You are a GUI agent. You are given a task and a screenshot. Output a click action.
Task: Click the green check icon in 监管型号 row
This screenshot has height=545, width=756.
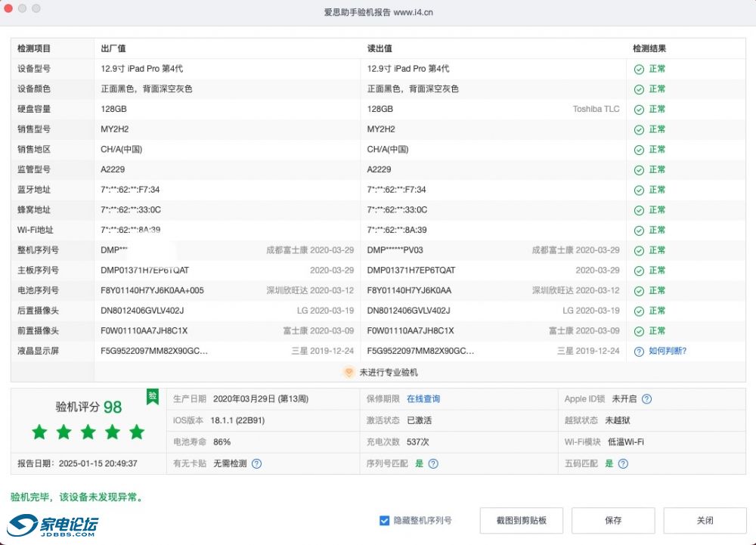tap(639, 171)
